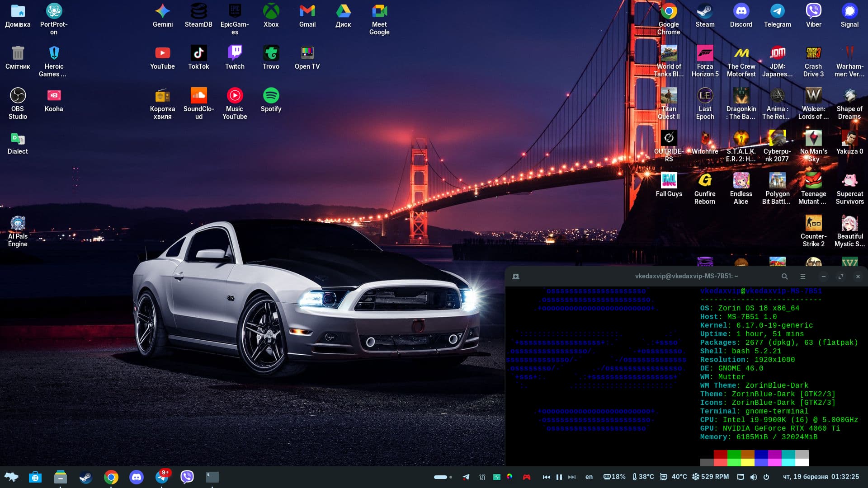Image resolution: width=868 pixels, height=488 pixels.
Task: Skip to previous track in panel
Action: pyautogui.click(x=547, y=477)
